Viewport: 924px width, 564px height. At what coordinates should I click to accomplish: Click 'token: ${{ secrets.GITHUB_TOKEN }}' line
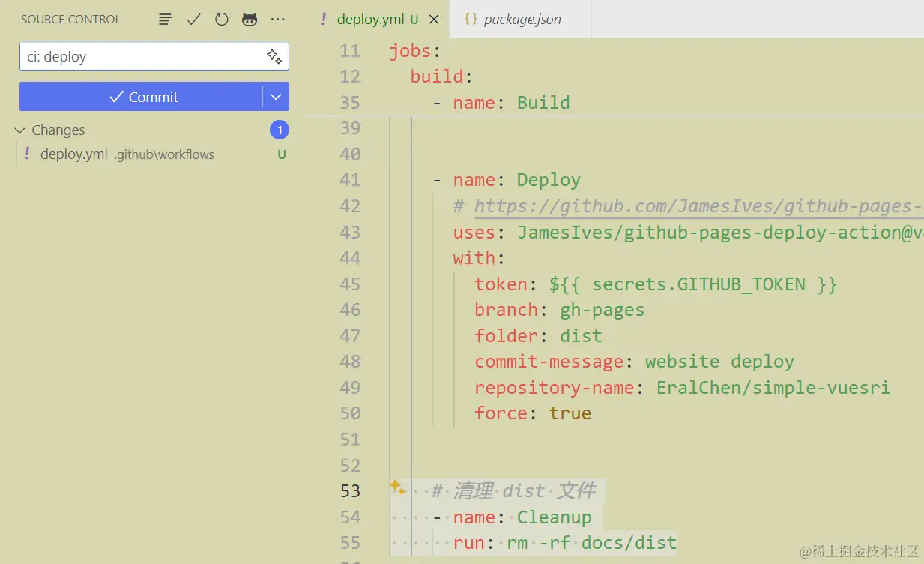[656, 284]
